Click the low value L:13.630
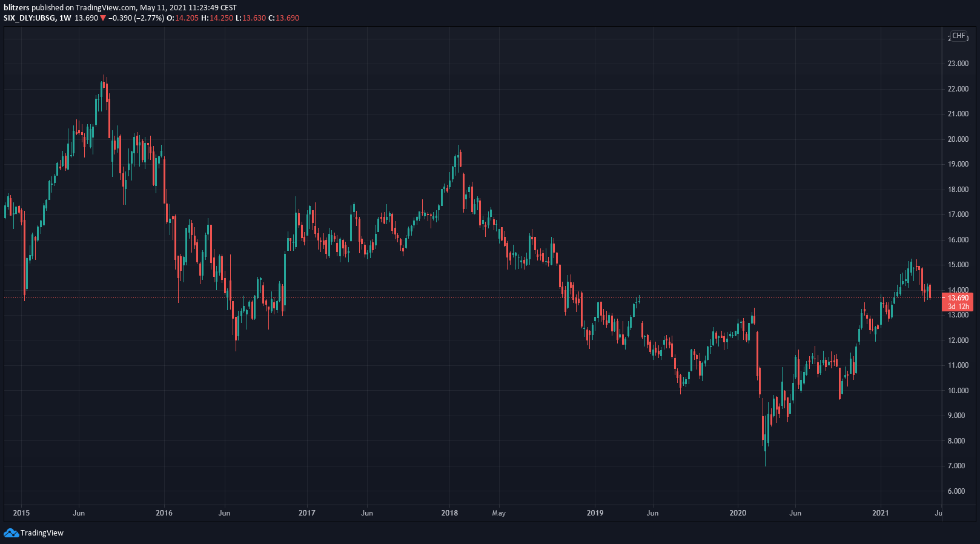Screen dimensions: 980x544 coord(251,18)
